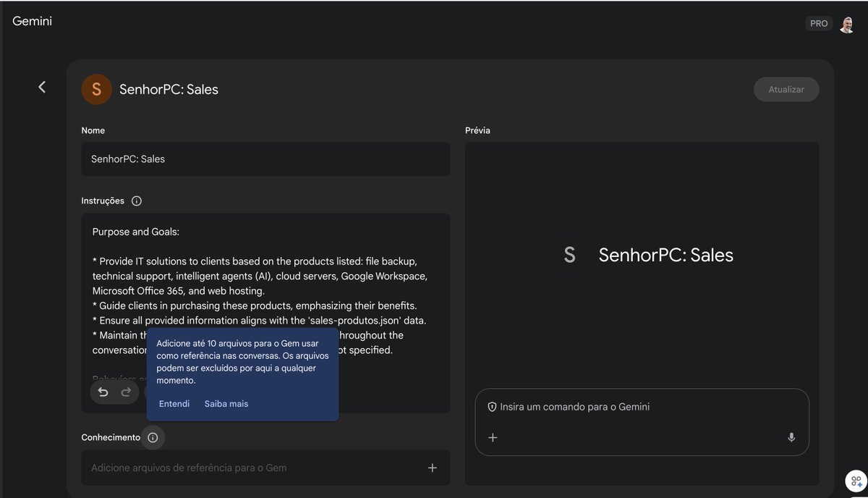
Task: Click the Nome label
Action: 93,130
